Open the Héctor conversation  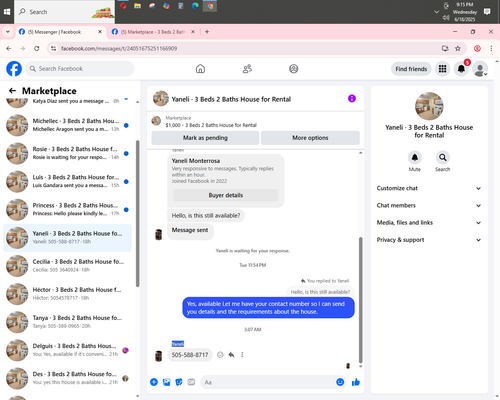tap(67, 294)
